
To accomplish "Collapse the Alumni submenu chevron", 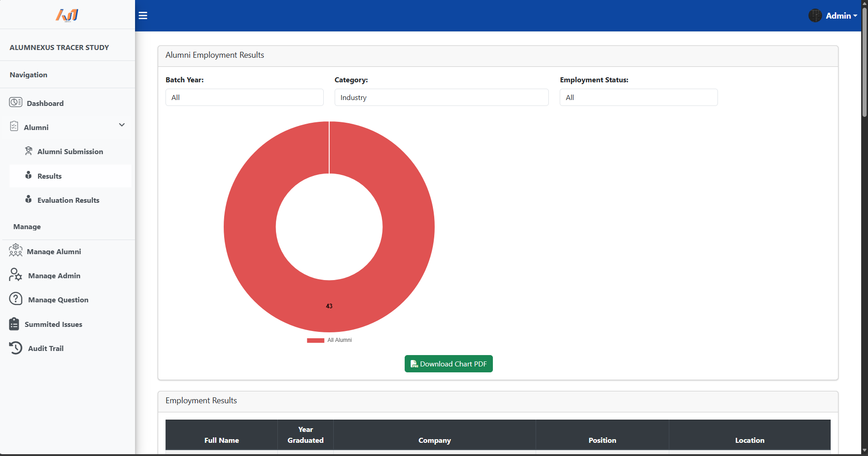I will click(x=121, y=125).
